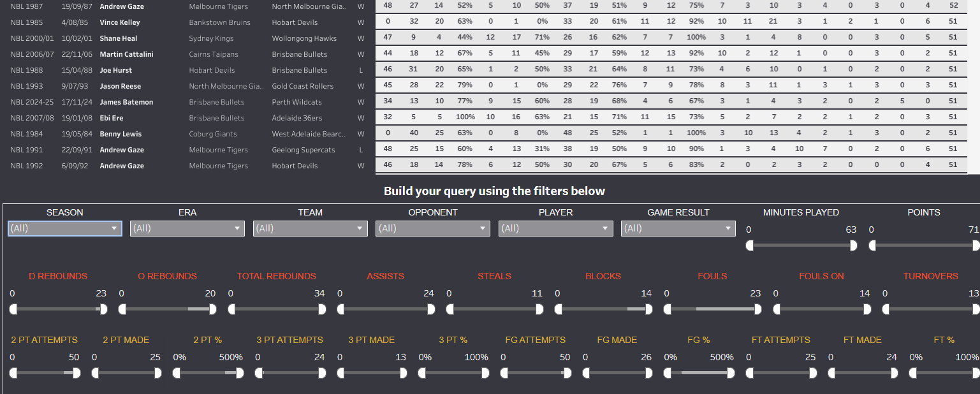The image size is (980, 394).
Task: Click the MINUTES PLAYED slider minimum handle
Action: click(749, 245)
